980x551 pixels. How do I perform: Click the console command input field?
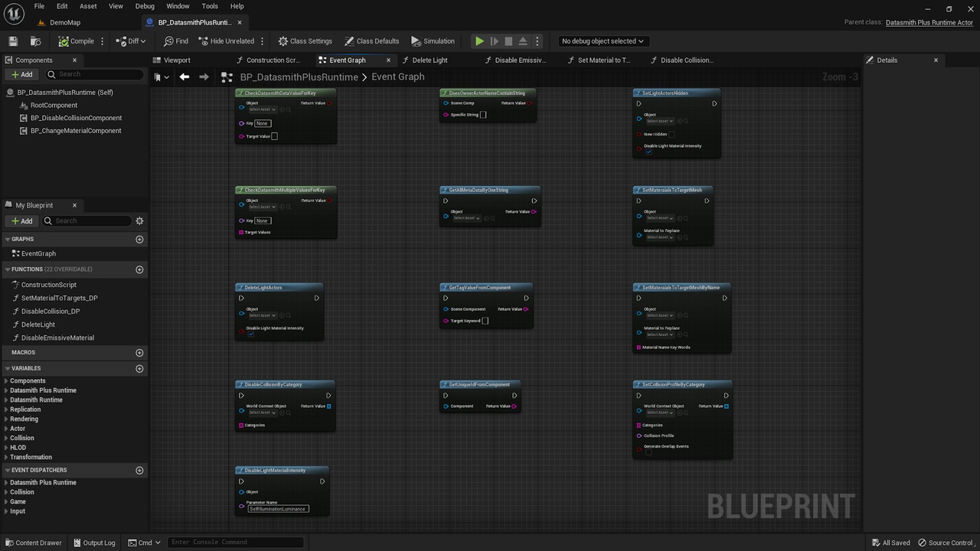tap(236, 543)
